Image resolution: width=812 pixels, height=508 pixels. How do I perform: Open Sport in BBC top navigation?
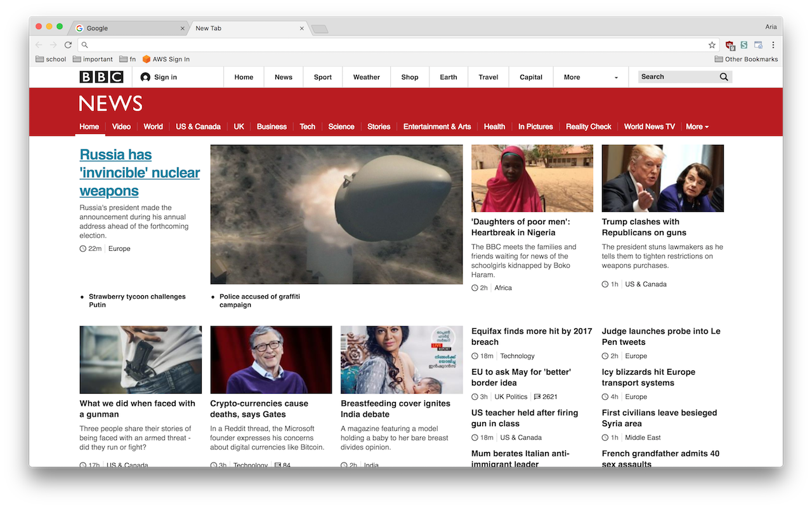tap(323, 77)
